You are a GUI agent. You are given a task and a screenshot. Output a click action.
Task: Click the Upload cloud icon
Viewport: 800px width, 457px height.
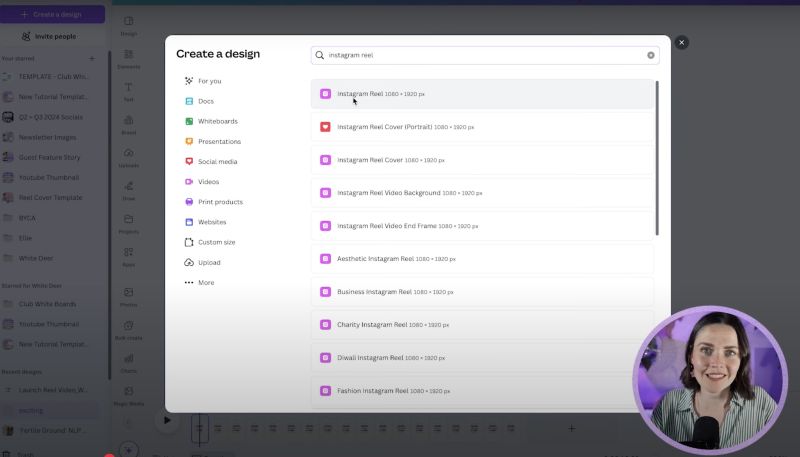[x=189, y=263]
